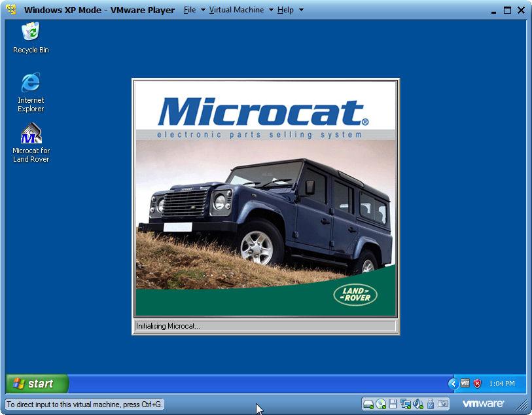Click the system clock showing 1:04 PM
The width and height of the screenshot is (532, 415).
click(502, 384)
